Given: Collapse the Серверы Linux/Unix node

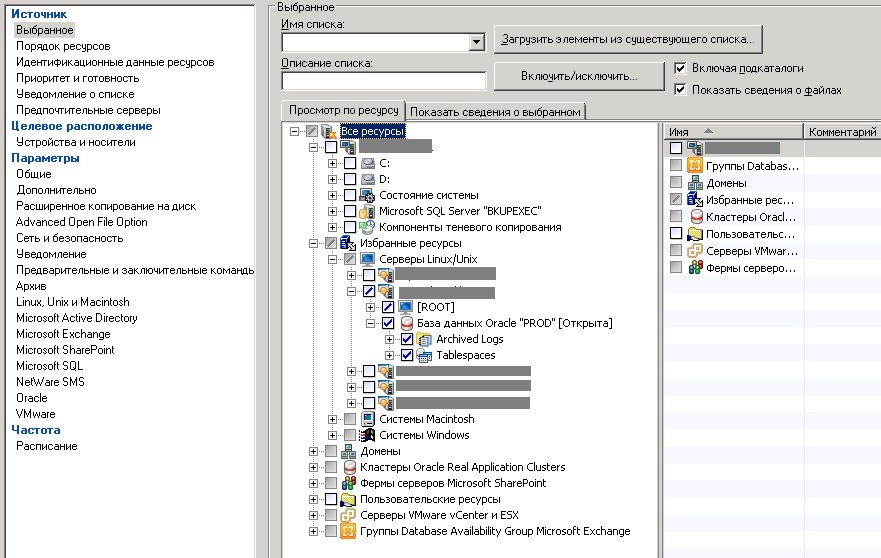Looking at the screenshot, I should pyautogui.click(x=333, y=259).
